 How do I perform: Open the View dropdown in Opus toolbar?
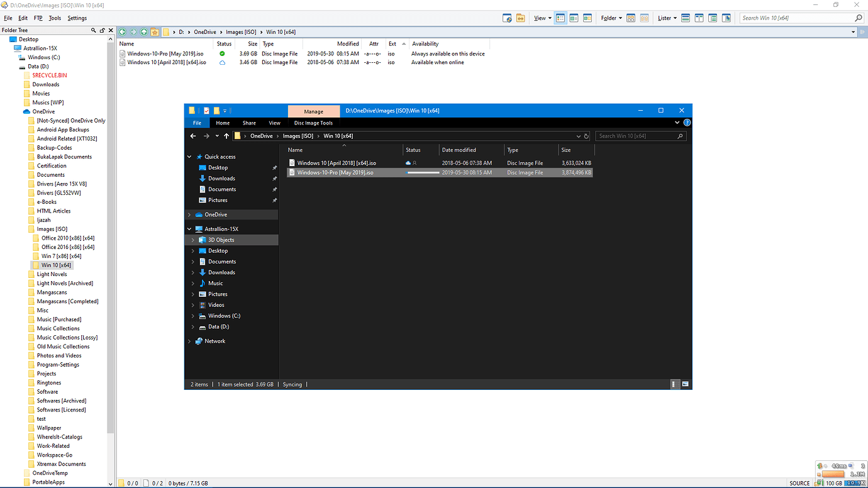click(x=542, y=18)
